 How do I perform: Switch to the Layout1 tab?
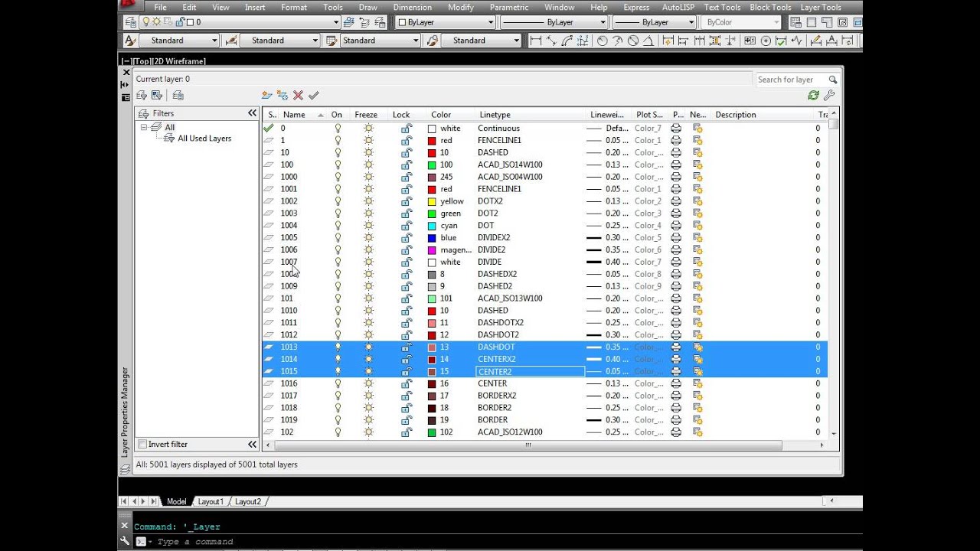pos(211,501)
